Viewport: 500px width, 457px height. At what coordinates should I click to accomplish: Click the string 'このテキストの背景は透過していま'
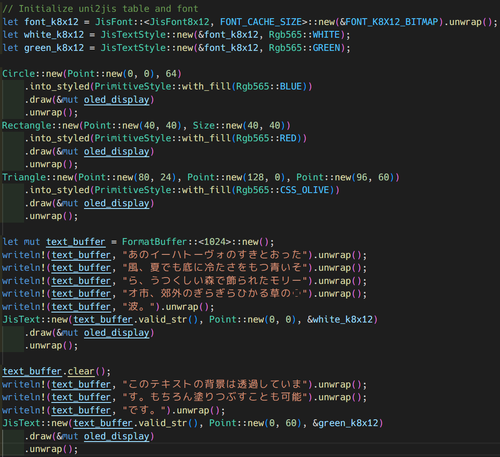(x=215, y=384)
